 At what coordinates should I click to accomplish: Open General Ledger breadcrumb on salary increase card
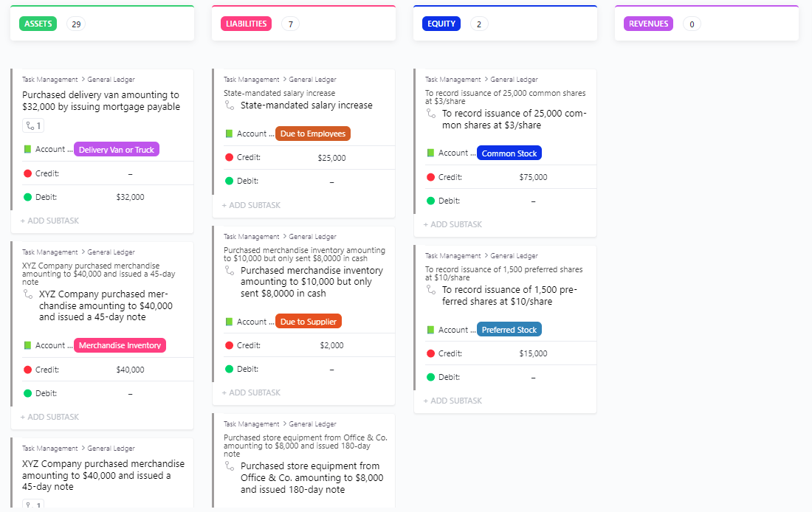(x=312, y=80)
